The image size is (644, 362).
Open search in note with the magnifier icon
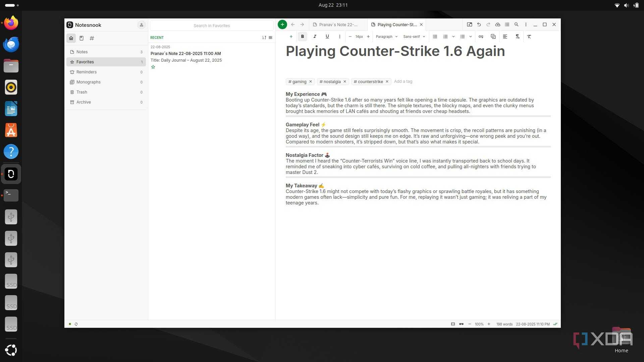[x=516, y=24]
